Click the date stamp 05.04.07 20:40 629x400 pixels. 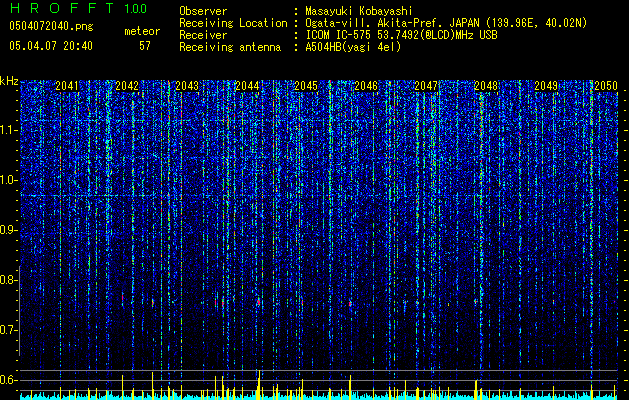(51, 46)
